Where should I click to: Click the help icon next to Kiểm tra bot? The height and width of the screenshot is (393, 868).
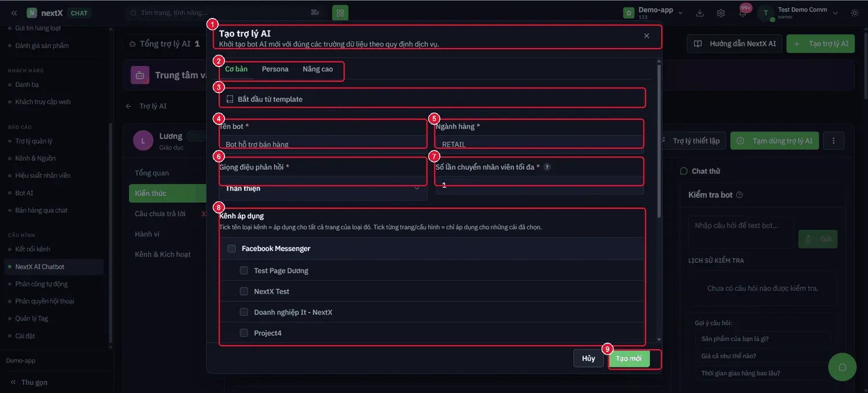(x=739, y=195)
